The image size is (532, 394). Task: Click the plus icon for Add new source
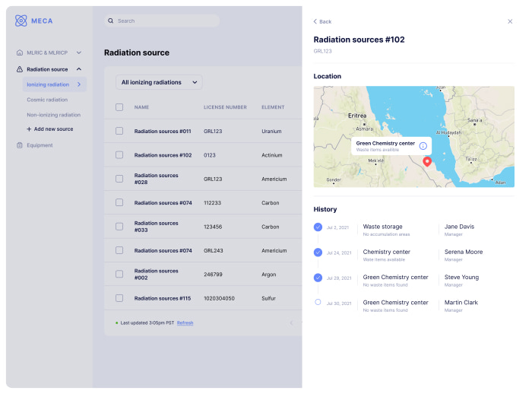coord(29,129)
